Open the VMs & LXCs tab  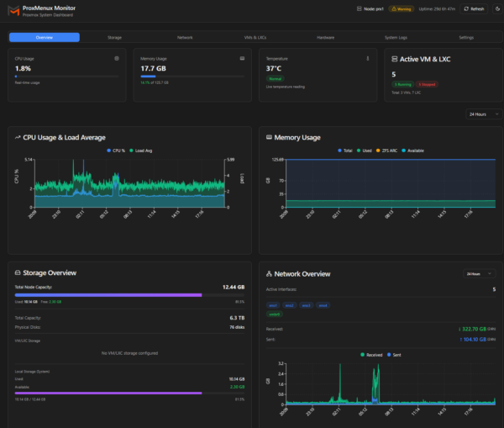(254, 38)
